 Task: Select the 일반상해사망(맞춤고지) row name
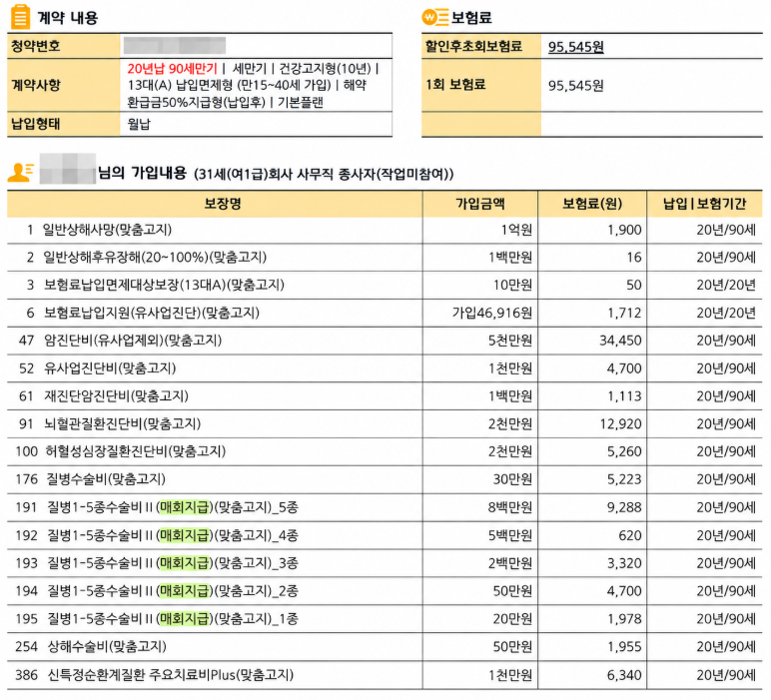pos(107,230)
